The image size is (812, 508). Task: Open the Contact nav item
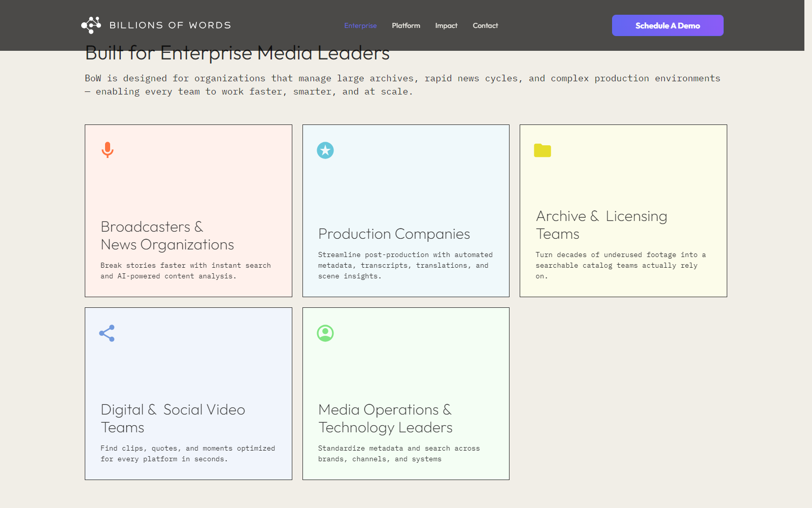[485, 25]
